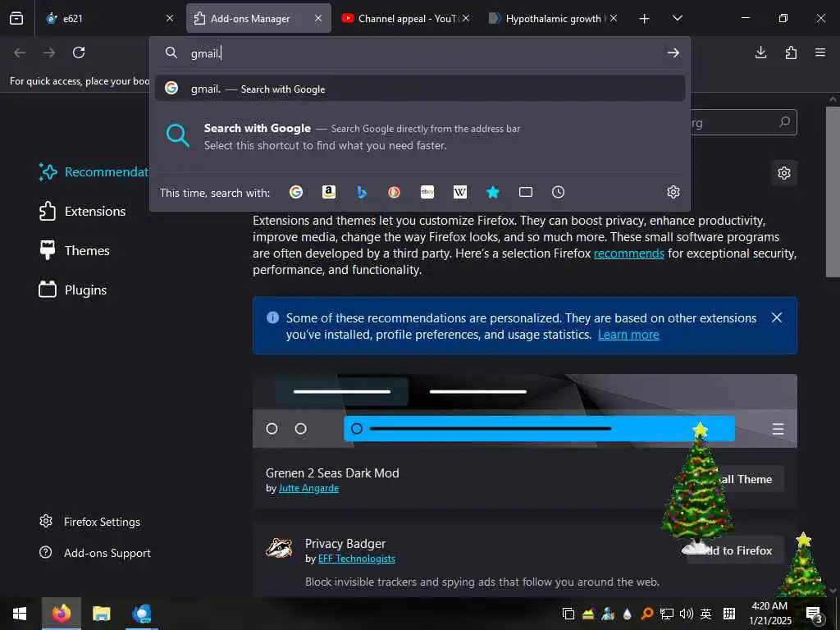This screenshot has width=840, height=630.
Task: Close the Hypothalamic growth tab
Action: 614,18
